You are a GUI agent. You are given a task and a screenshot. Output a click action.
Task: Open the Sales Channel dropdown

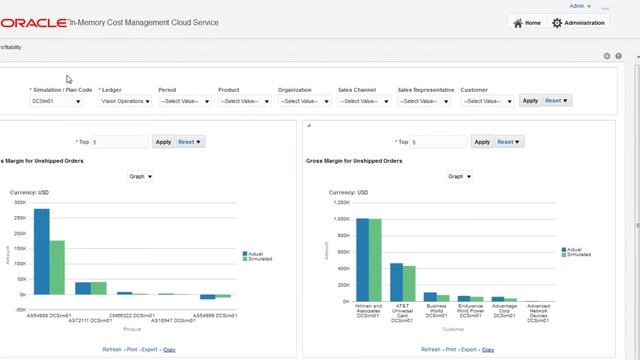[364, 101]
